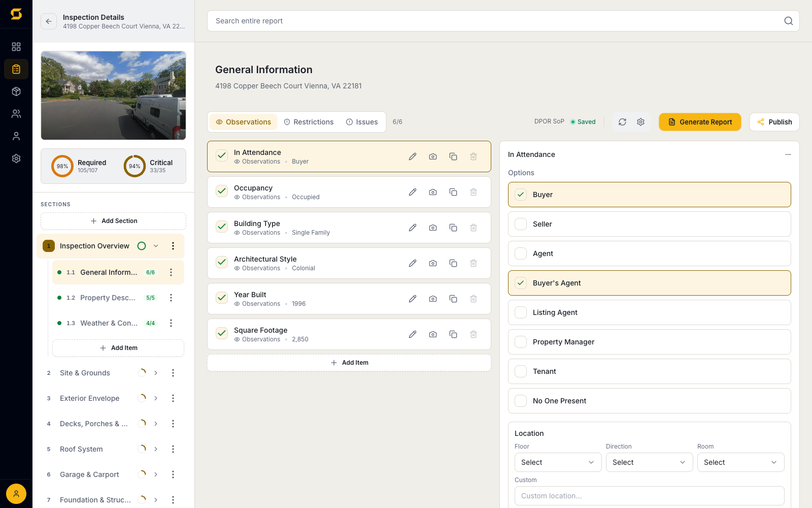Viewport: 812px width, 508px height.
Task: Duplicate the Building Type item
Action: pos(453,228)
